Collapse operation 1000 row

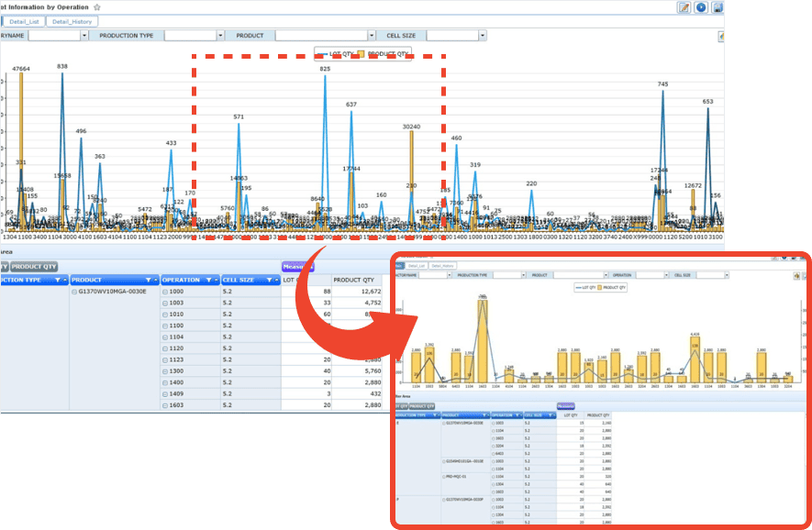(165, 292)
